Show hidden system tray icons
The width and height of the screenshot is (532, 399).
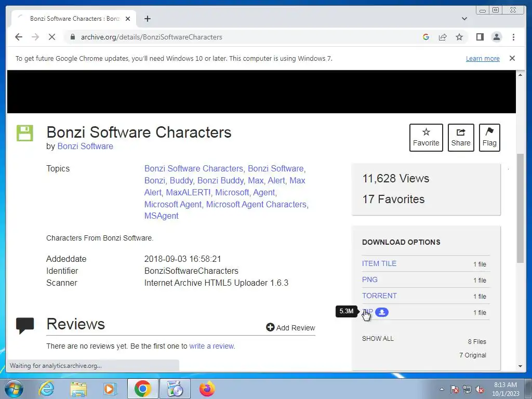tap(442, 390)
